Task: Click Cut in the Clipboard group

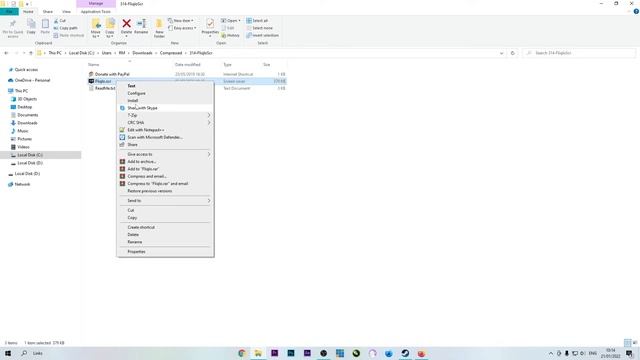Action: tap(60, 20)
